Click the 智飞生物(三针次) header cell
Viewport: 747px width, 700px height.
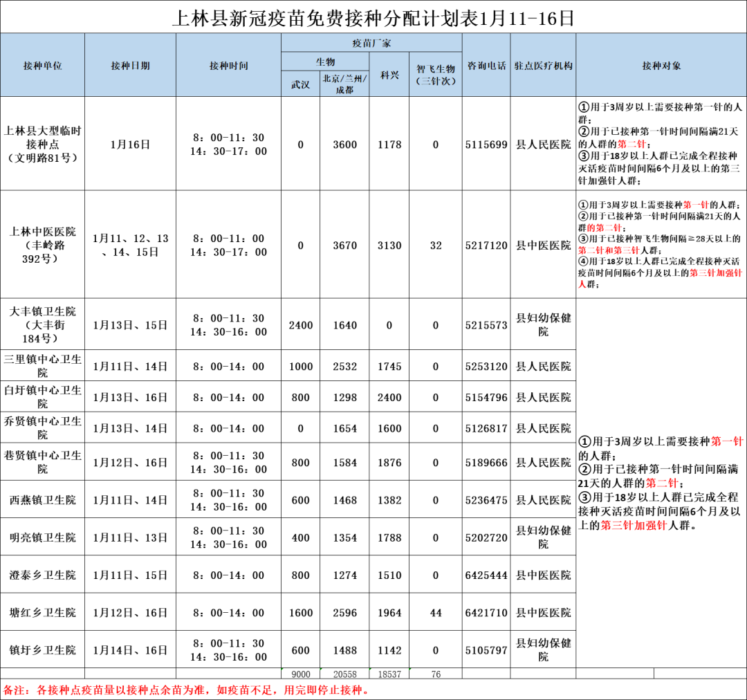(436, 75)
